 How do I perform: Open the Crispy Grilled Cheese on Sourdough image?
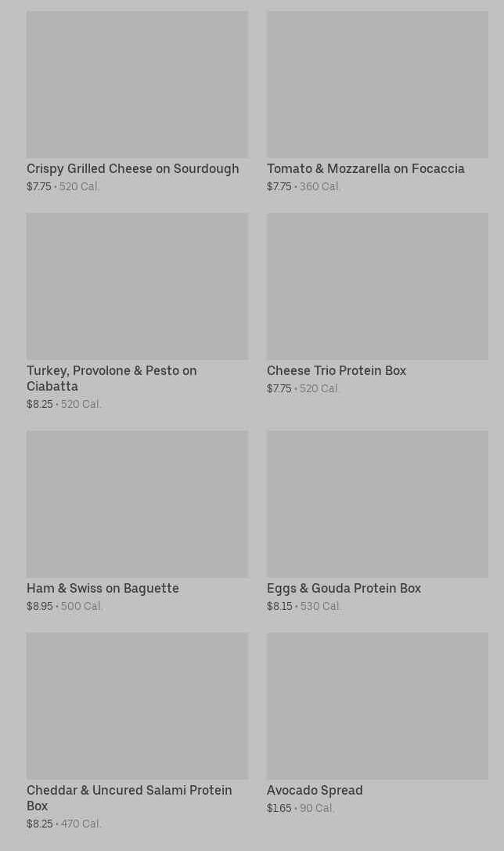click(x=137, y=85)
